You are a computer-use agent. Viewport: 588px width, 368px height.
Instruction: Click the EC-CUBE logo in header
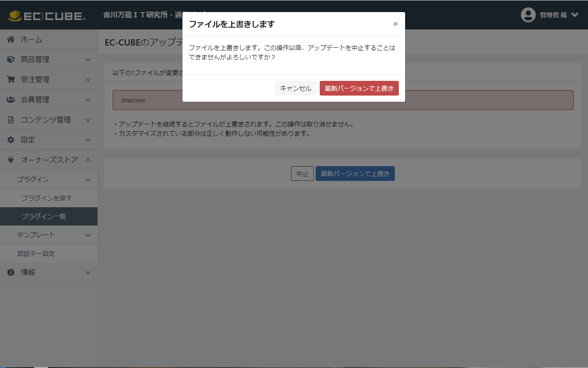click(x=47, y=16)
